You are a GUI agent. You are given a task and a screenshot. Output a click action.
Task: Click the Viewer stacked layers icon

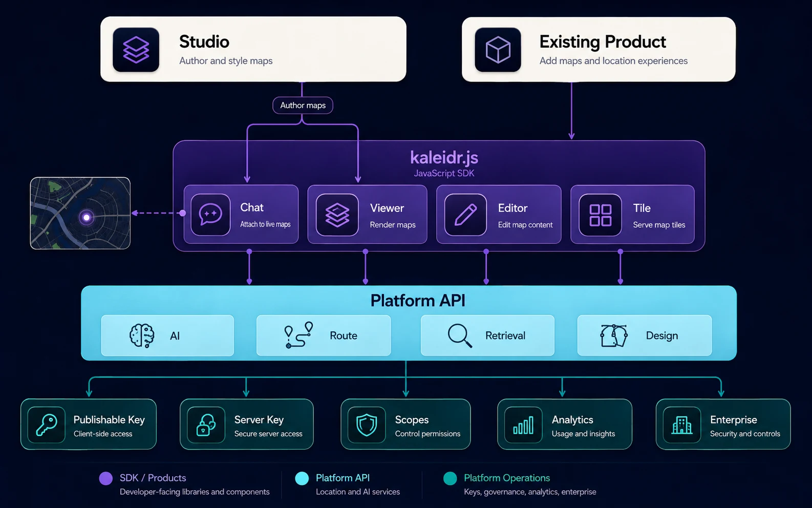[x=337, y=215]
